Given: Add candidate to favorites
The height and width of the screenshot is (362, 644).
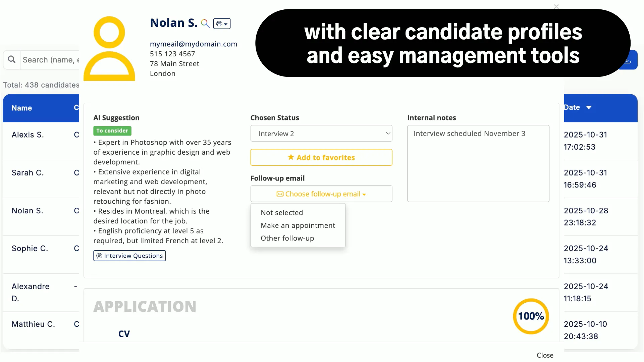Looking at the screenshot, I should tap(321, 157).
